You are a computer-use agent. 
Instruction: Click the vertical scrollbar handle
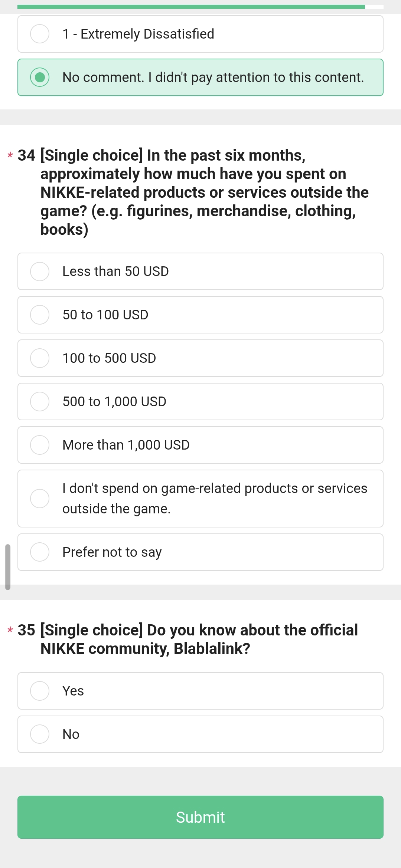8,567
